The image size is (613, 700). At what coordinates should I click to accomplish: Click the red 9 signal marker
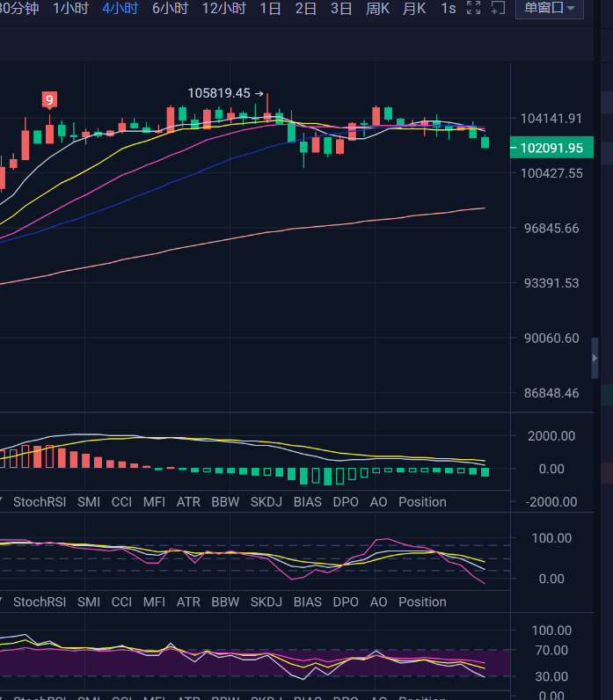[49, 100]
